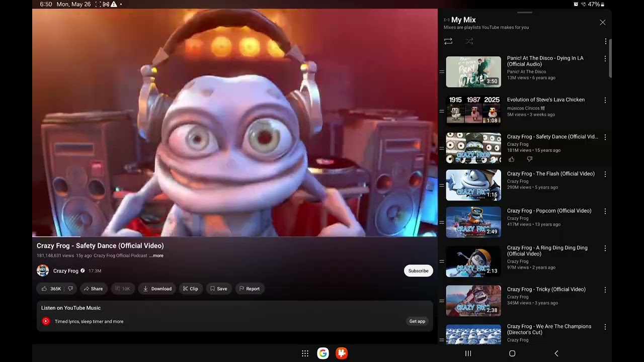The height and width of the screenshot is (362, 644).
Task: Open options for Dying In LA video
Action: [x=605, y=59]
